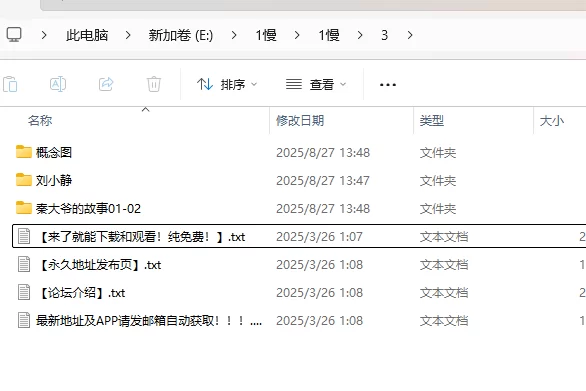Click the Share icon in toolbar
Screen dimensions: 586x391
click(106, 84)
